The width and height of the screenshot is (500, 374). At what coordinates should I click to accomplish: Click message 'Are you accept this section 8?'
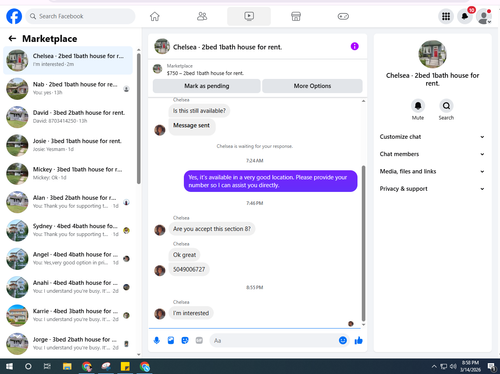212,229
